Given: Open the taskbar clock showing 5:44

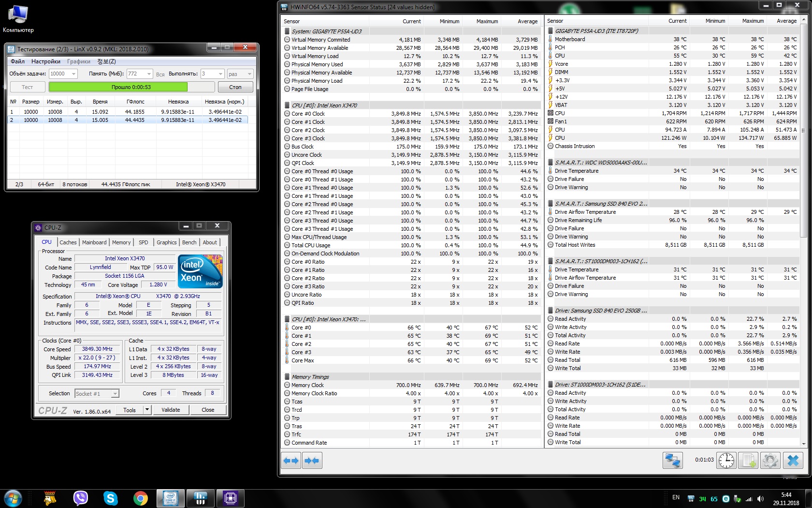Looking at the screenshot, I should pos(786,499).
